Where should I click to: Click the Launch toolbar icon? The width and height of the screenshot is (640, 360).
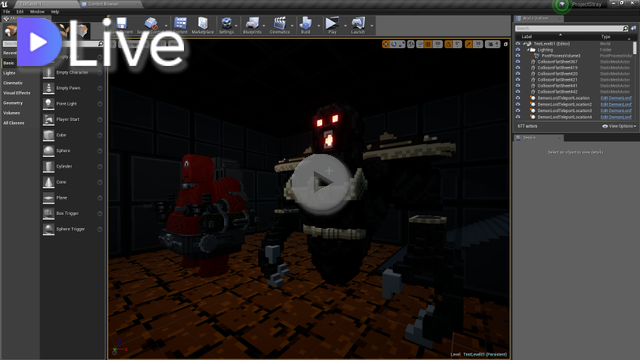[x=358, y=23]
